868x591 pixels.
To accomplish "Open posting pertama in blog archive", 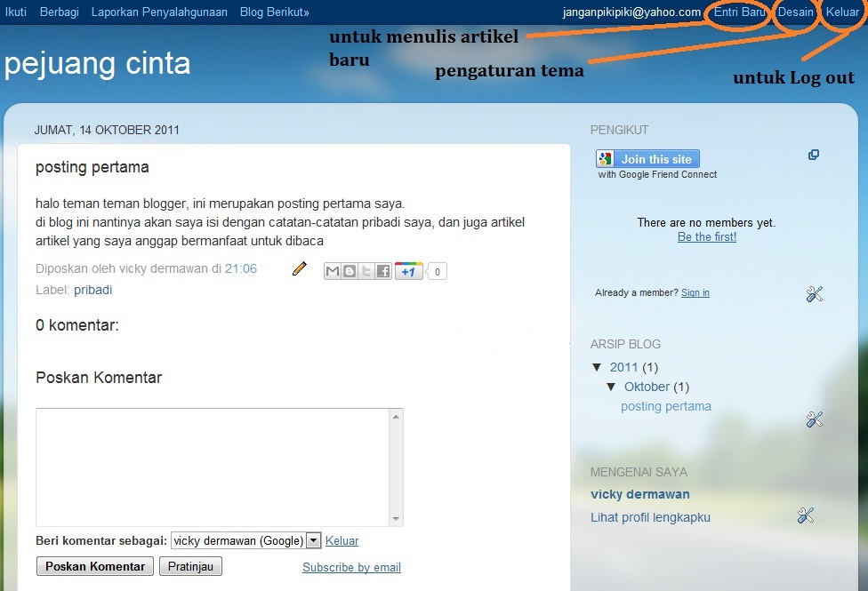I will [666, 406].
